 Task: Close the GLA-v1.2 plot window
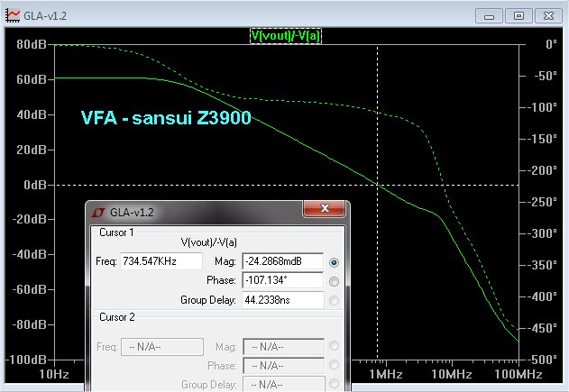point(548,16)
